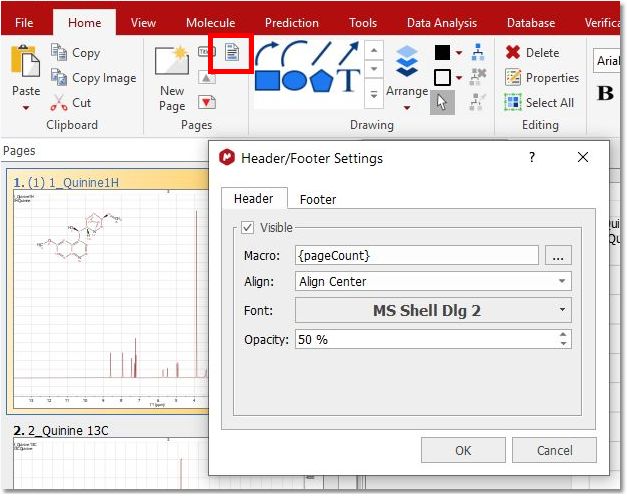Click the white outline color swatch
Screen dimensions: 627x496
pos(442,78)
